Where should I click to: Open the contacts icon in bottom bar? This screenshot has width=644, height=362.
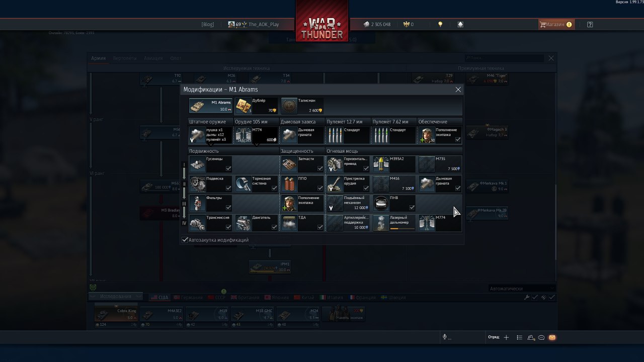pyautogui.click(x=531, y=337)
